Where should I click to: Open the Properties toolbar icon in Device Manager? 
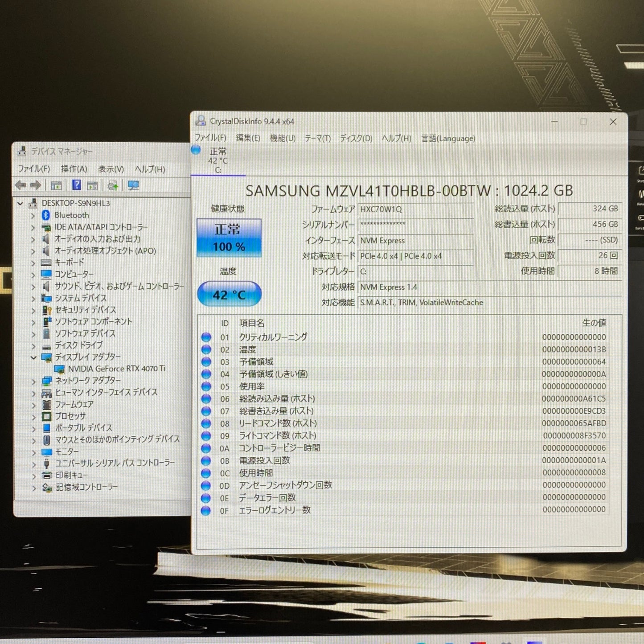coord(56,185)
